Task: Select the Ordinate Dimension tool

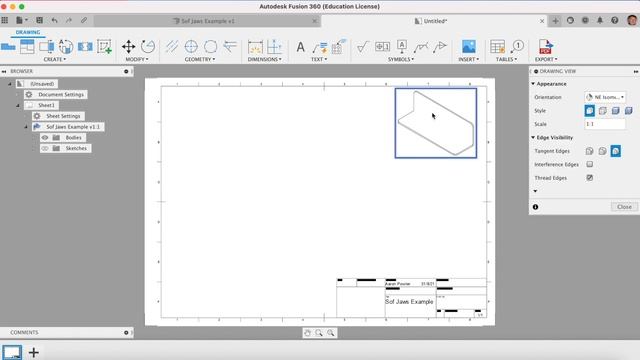Action: coord(274,47)
